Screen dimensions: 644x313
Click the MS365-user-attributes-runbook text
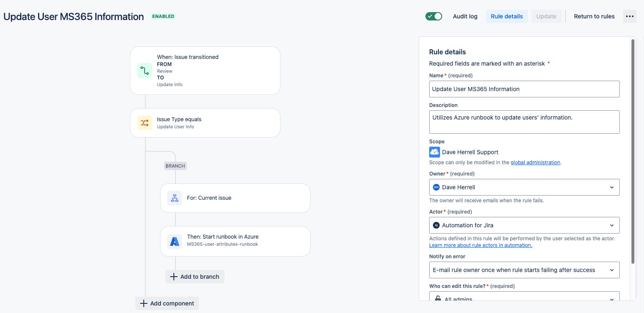[x=222, y=244]
